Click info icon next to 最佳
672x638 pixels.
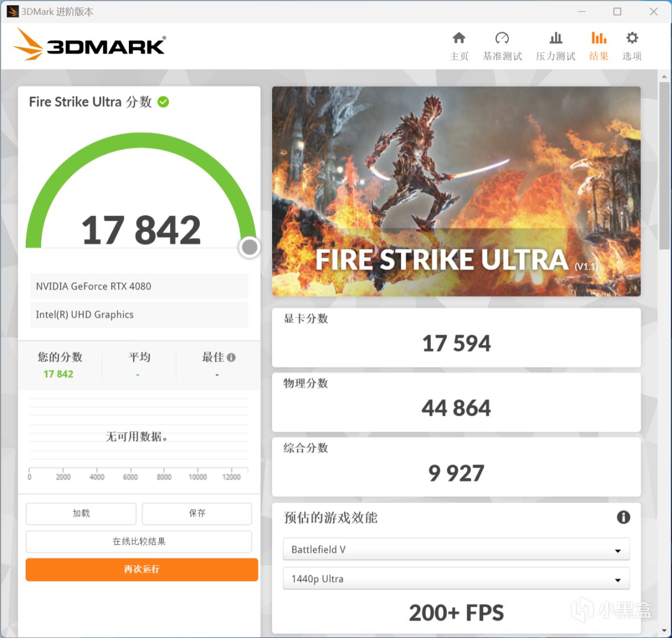tap(231, 357)
